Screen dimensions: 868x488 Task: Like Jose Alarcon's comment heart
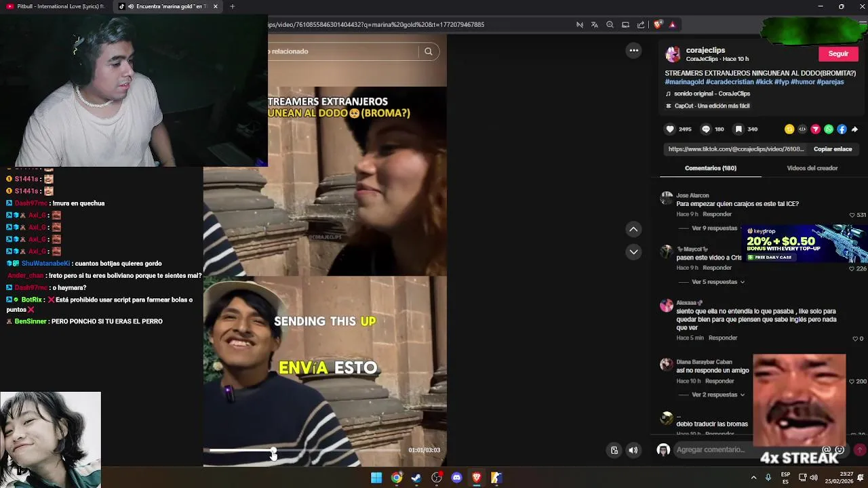coord(852,215)
